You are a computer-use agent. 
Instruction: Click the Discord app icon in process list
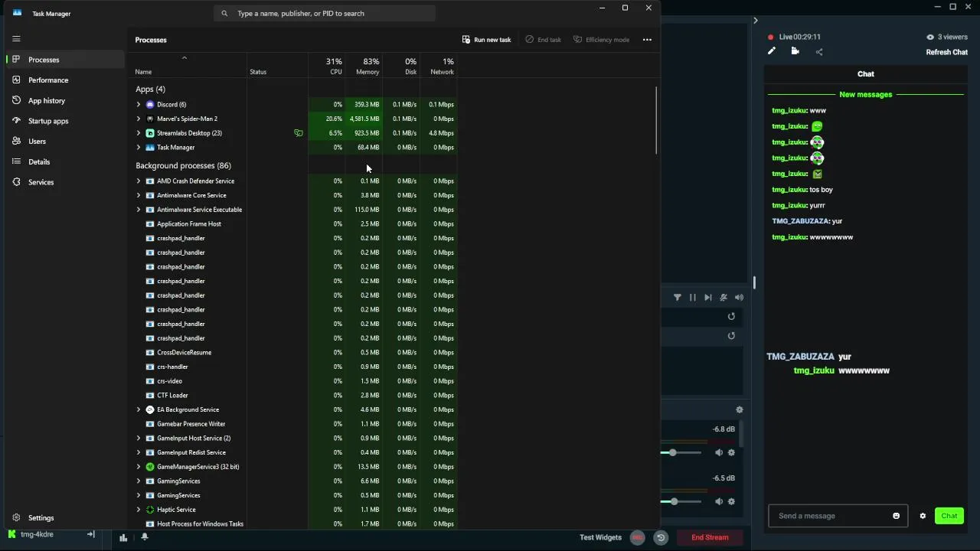coord(150,104)
